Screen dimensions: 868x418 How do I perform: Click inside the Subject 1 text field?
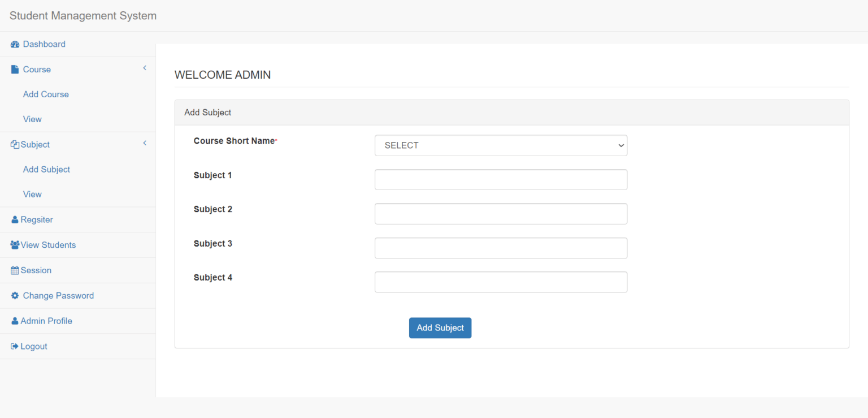tap(501, 179)
